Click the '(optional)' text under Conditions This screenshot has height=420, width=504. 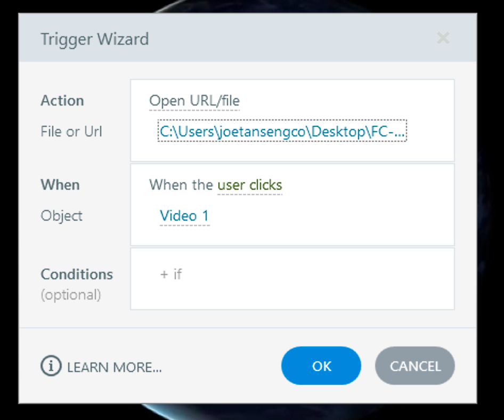(71, 295)
